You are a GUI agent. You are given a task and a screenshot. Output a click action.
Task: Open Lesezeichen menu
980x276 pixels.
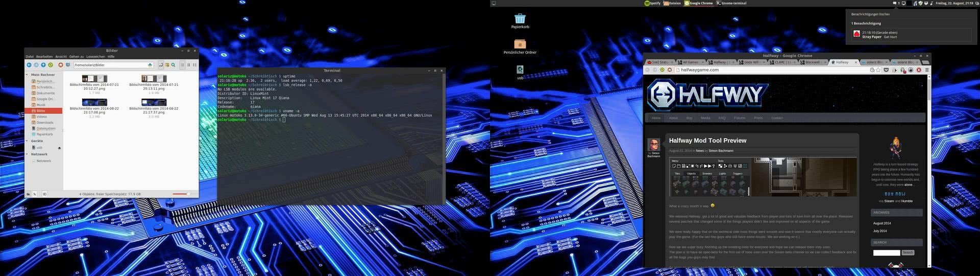[x=95, y=57]
